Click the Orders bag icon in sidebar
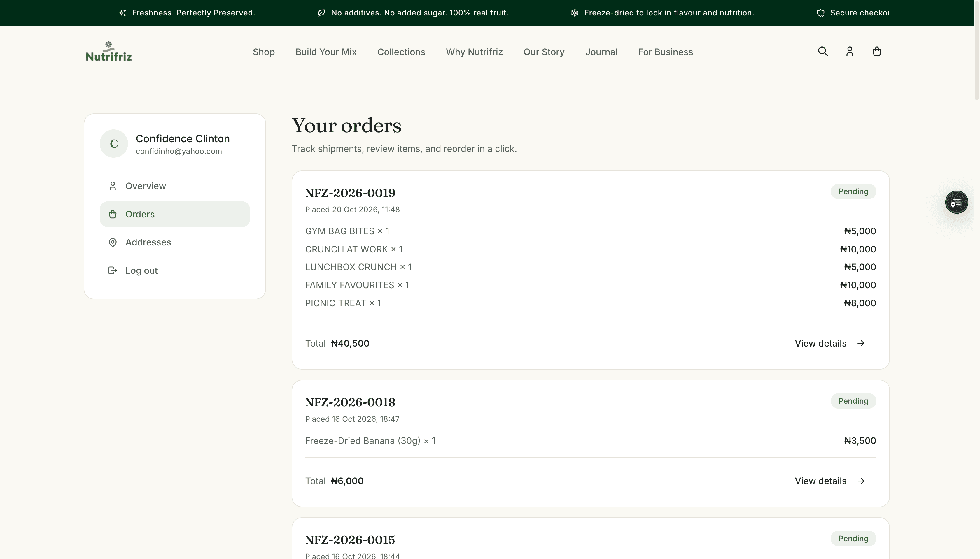 [x=113, y=214]
